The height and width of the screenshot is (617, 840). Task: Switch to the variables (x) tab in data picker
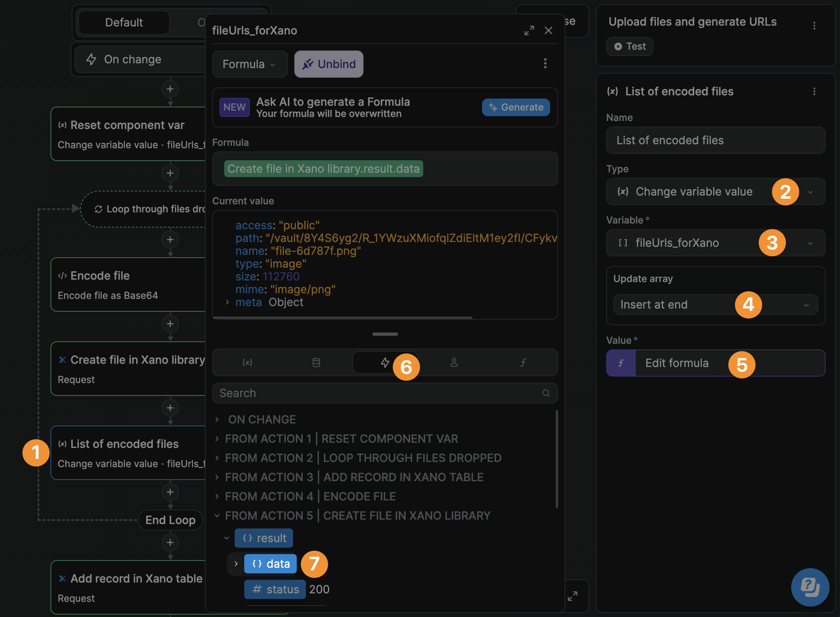tap(247, 363)
